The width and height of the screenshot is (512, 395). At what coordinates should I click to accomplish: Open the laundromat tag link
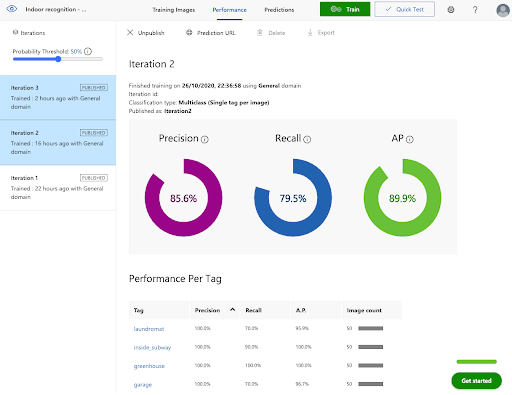coord(149,329)
